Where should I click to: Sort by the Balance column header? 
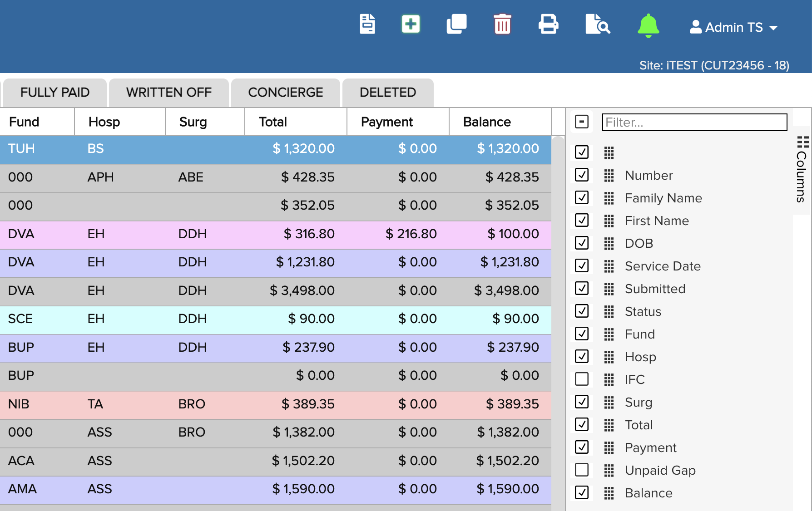pos(487,122)
